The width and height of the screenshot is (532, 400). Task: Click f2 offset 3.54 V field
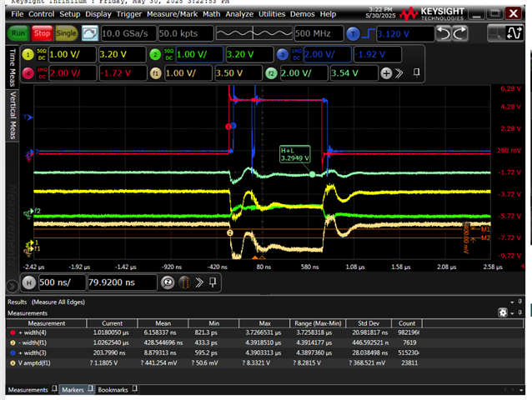[x=354, y=73]
